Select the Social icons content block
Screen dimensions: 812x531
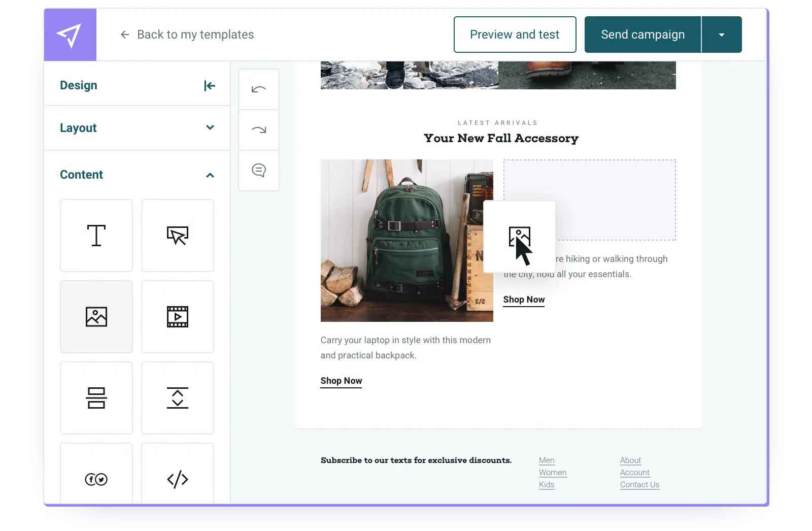pyautogui.click(x=96, y=474)
